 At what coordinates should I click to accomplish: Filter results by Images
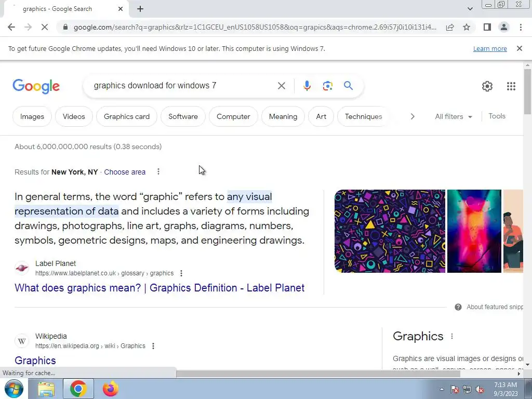pyautogui.click(x=32, y=116)
